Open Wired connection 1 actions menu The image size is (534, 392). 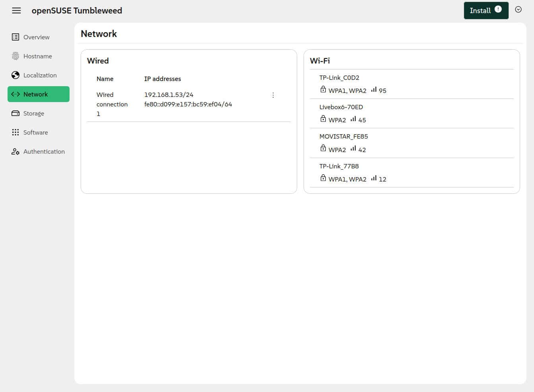(273, 95)
